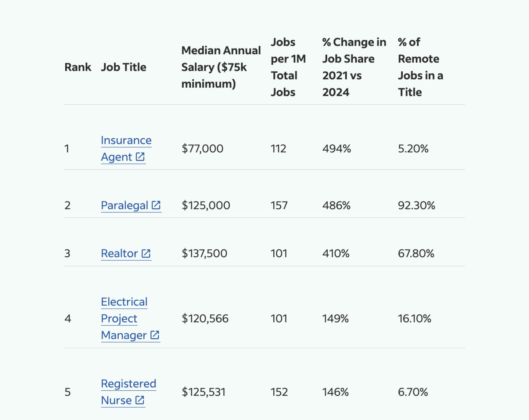Click the 494% job share change cell
Image resolution: width=529 pixels, height=420 pixels.
coord(337,149)
